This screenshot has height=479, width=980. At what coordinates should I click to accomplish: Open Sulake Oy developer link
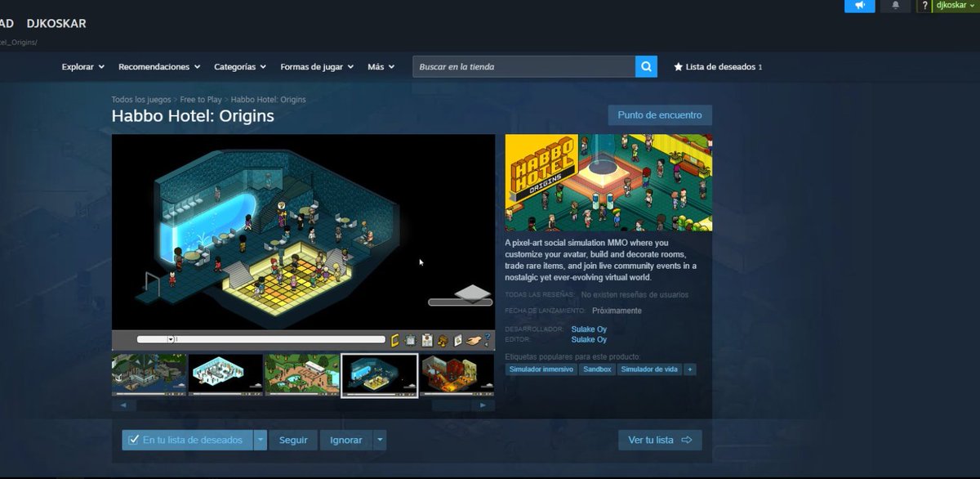click(x=589, y=329)
